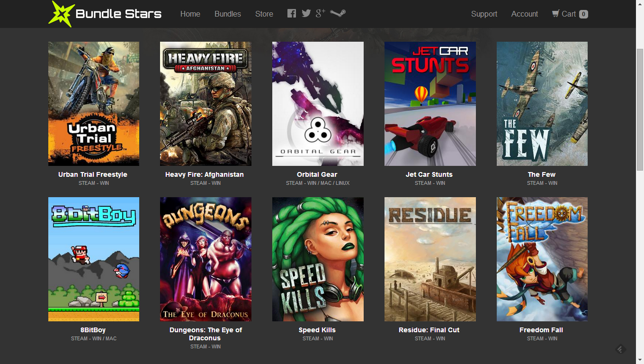The height and width of the screenshot is (364, 644).
Task: Click the Heavy Fire: Afghanistan cover art
Action: coord(206,103)
